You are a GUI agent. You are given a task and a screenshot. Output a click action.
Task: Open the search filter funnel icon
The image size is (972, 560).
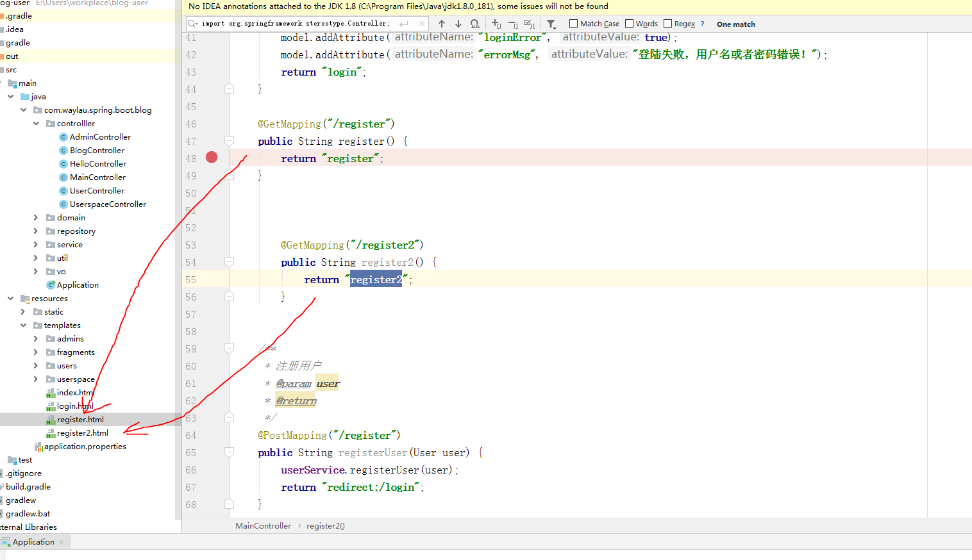coord(551,24)
